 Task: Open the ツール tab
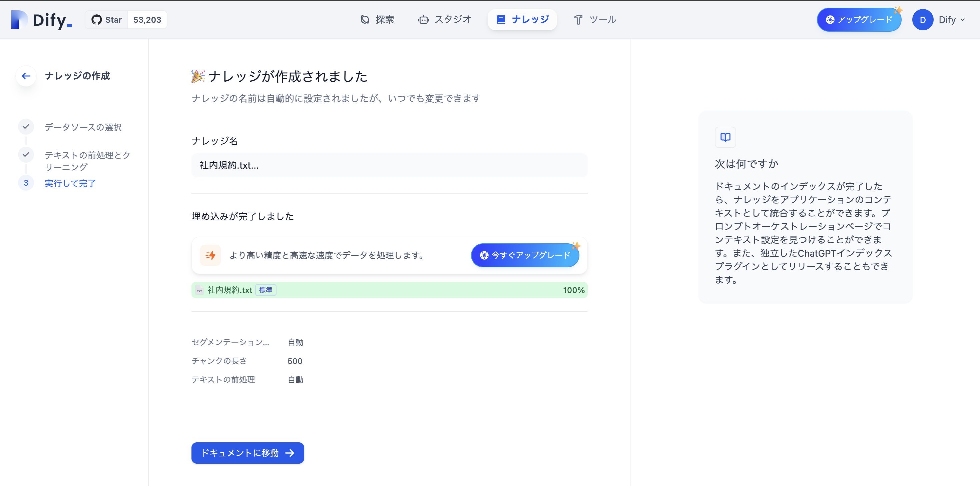point(595,20)
